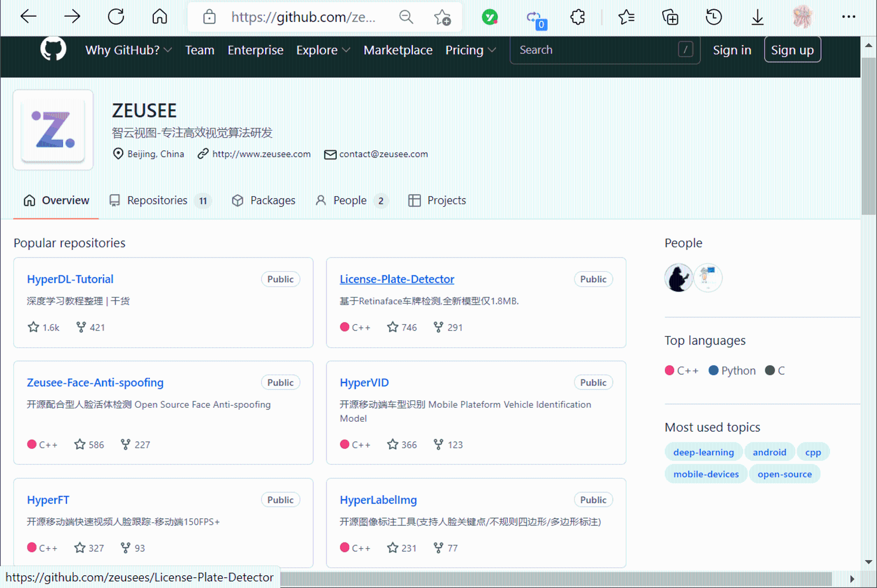Reload the current page
This screenshot has height=588, width=877.
pyautogui.click(x=116, y=17)
